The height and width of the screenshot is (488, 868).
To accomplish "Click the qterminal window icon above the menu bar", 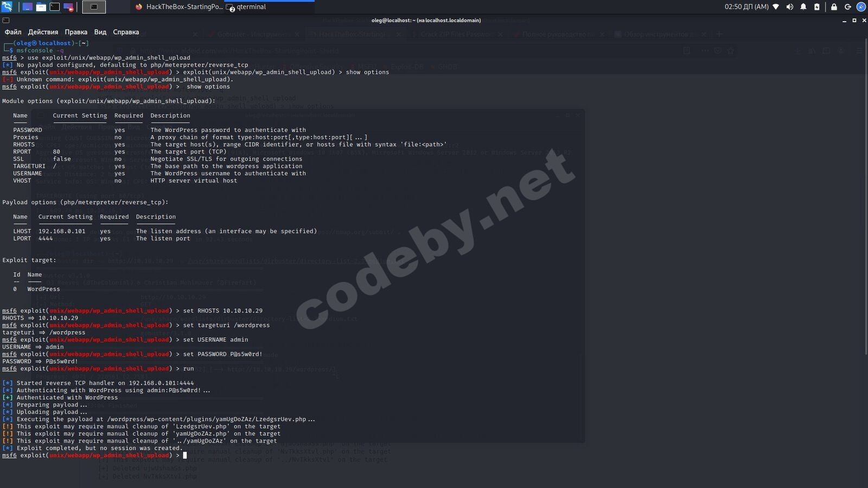I will 5,21.
